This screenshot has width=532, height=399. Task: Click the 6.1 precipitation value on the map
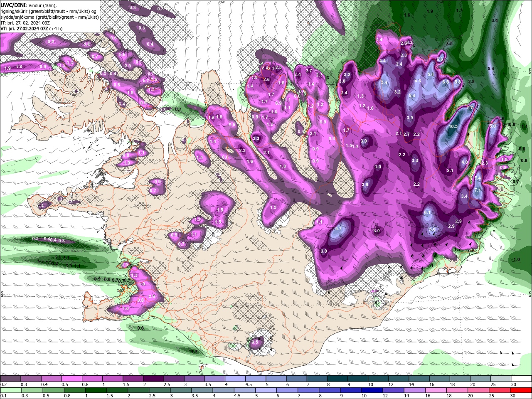pos(427,212)
